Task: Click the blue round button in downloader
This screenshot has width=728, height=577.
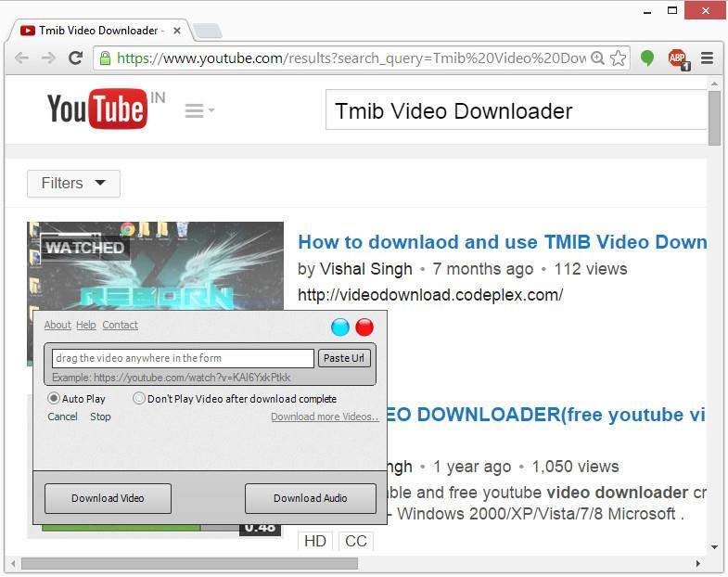Action: point(340,327)
